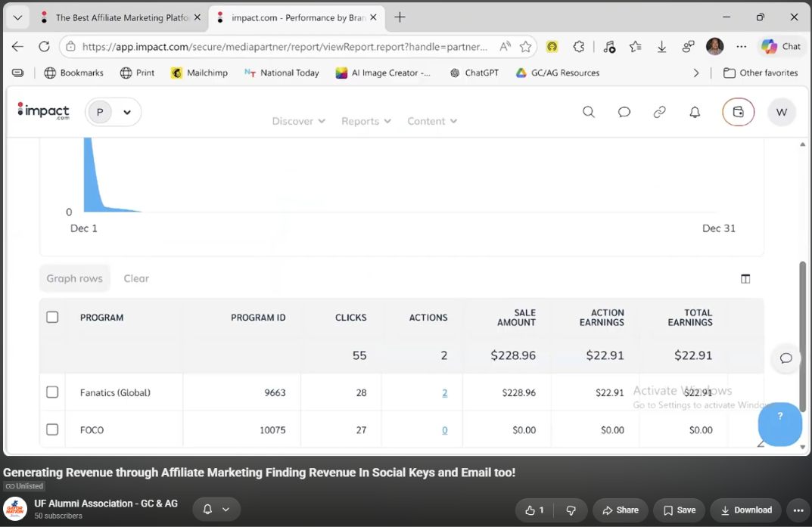
Task: Open the messages chat bubble icon
Action: coord(624,112)
